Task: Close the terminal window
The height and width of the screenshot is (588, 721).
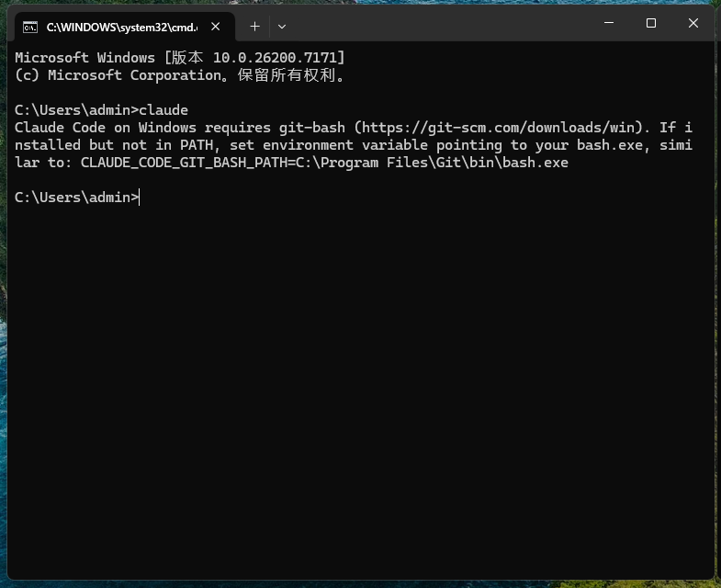Action: [x=693, y=24]
